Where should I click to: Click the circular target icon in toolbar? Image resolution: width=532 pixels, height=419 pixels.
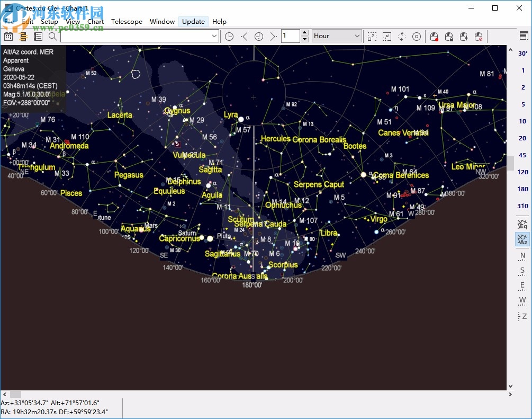(x=417, y=36)
